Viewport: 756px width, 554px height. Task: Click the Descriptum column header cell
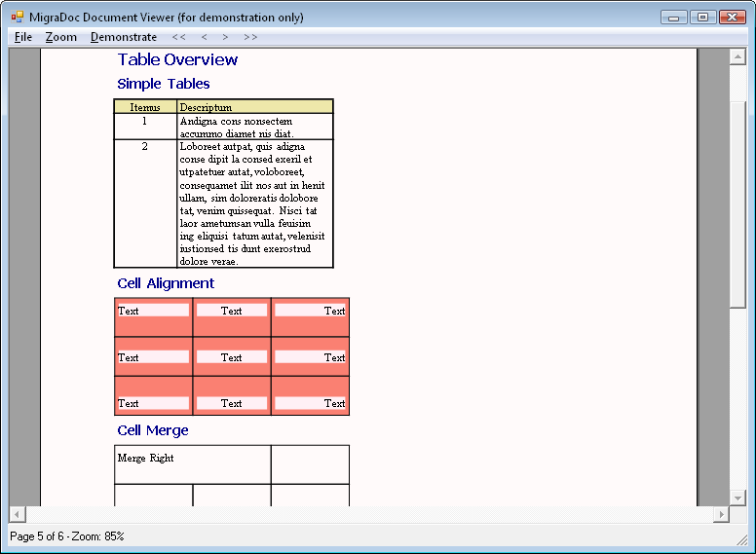pos(254,107)
